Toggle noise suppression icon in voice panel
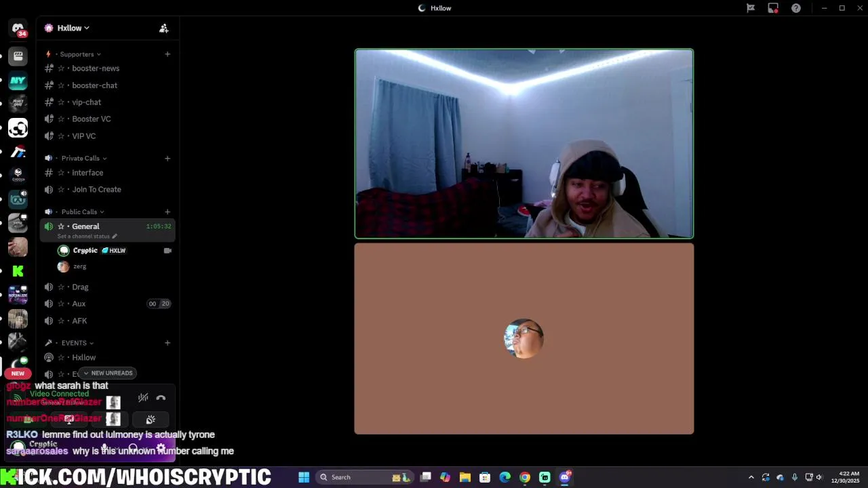Screen dimensions: 868x488 click(x=143, y=399)
